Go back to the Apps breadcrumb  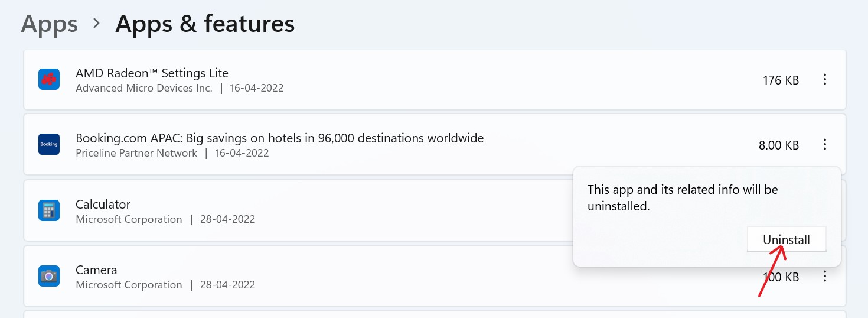[x=50, y=24]
